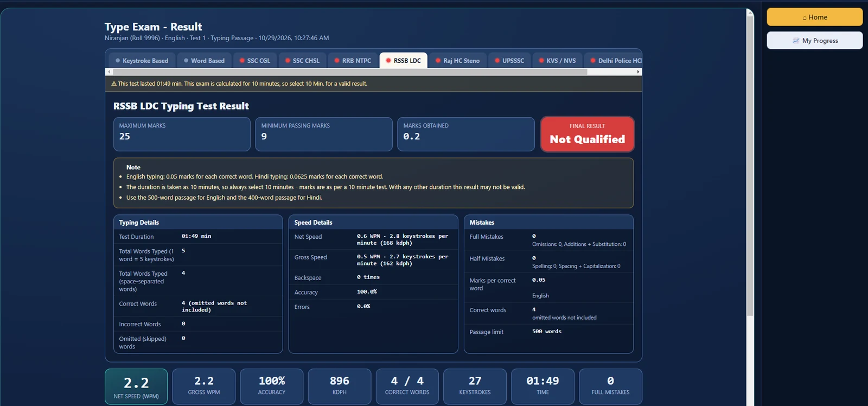Open Delhi Police HC tab
This screenshot has height=406, width=868.
point(615,60)
